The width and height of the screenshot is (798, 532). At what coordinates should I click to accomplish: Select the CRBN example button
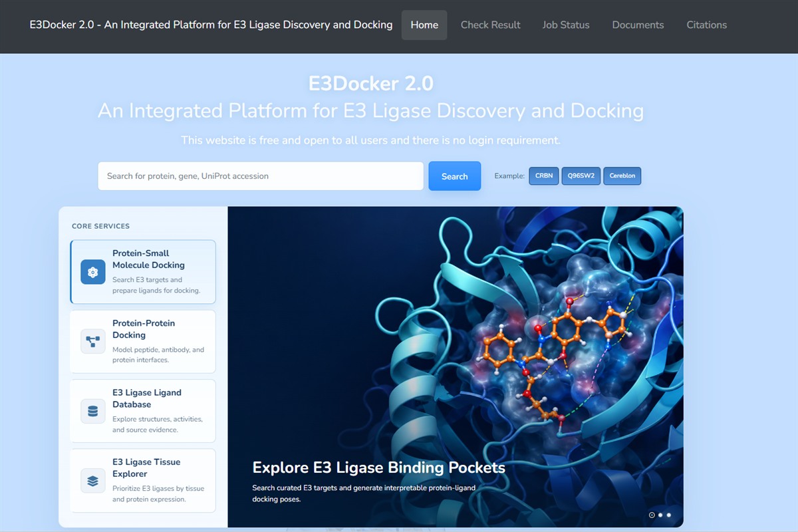pyautogui.click(x=544, y=176)
